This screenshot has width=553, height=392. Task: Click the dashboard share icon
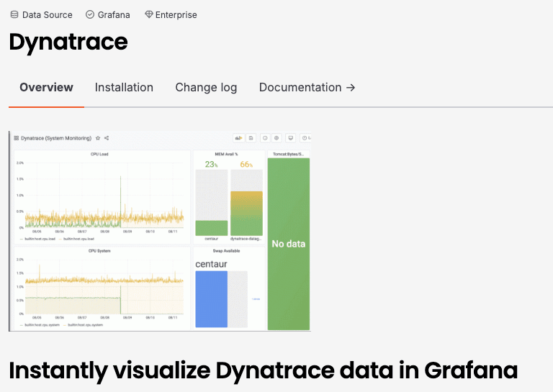click(107, 138)
